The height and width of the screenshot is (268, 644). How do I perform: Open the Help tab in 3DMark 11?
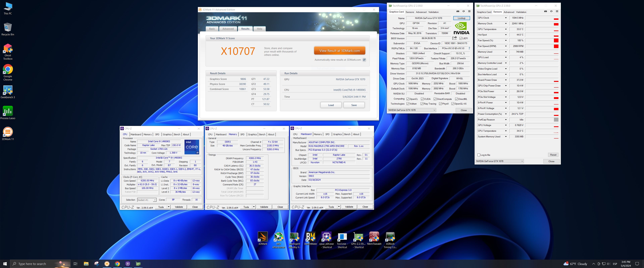259,29
